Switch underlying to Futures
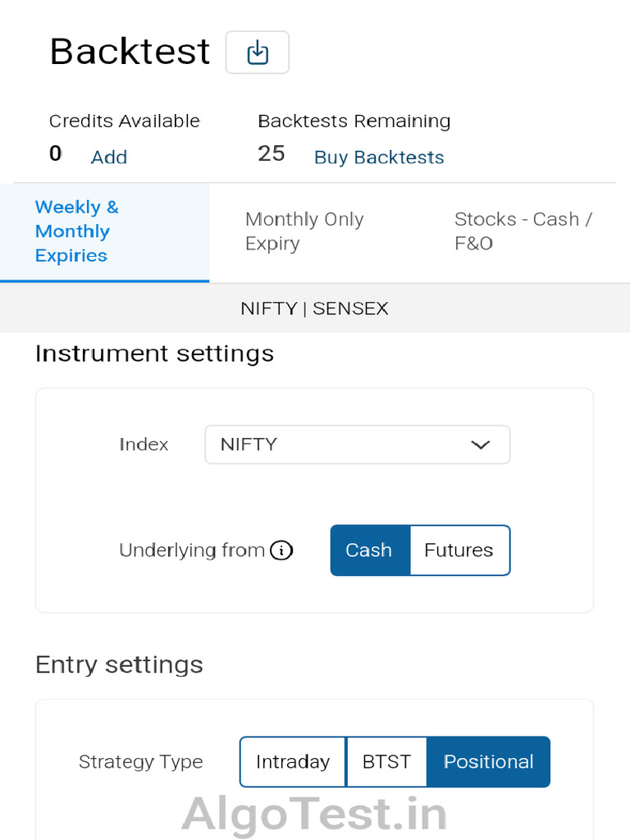 [x=459, y=550]
